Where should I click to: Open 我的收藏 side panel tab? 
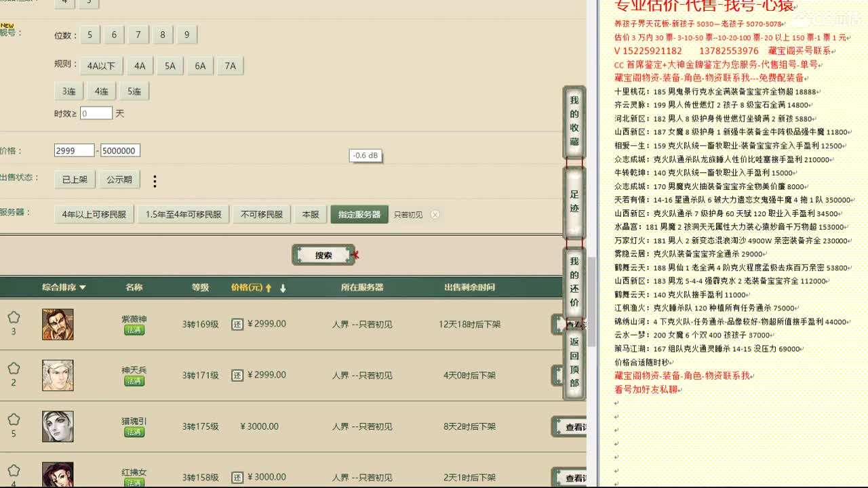pyautogui.click(x=574, y=121)
